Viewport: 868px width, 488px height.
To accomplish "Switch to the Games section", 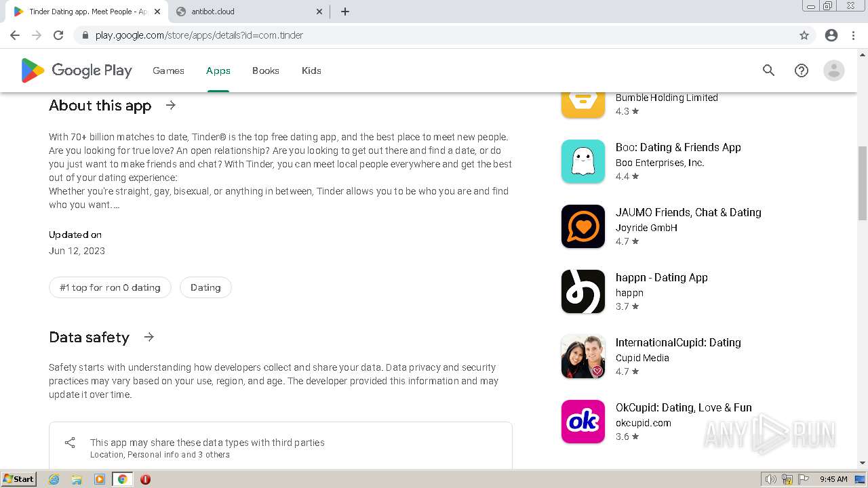I will click(168, 70).
